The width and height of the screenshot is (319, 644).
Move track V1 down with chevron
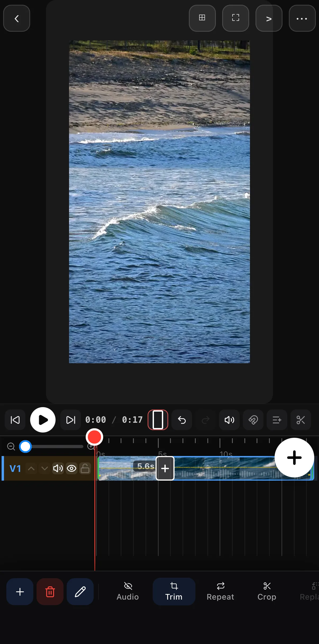[x=44, y=468]
